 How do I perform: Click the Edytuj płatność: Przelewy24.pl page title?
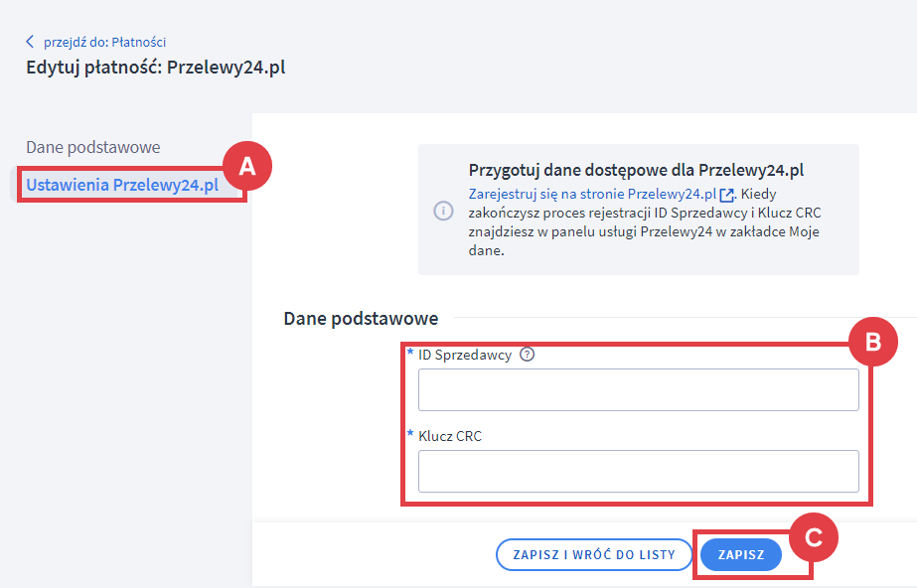click(156, 68)
